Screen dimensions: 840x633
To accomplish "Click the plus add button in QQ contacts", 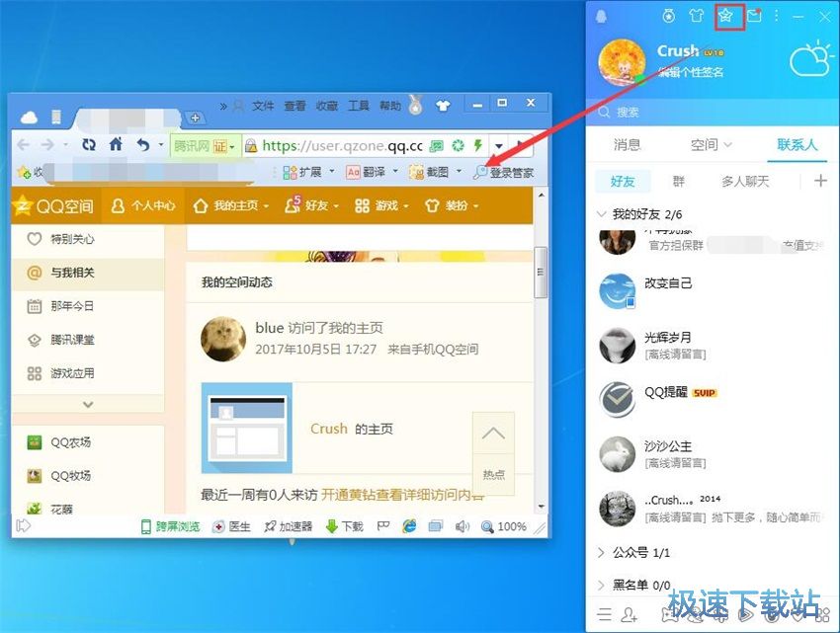I will (x=820, y=181).
